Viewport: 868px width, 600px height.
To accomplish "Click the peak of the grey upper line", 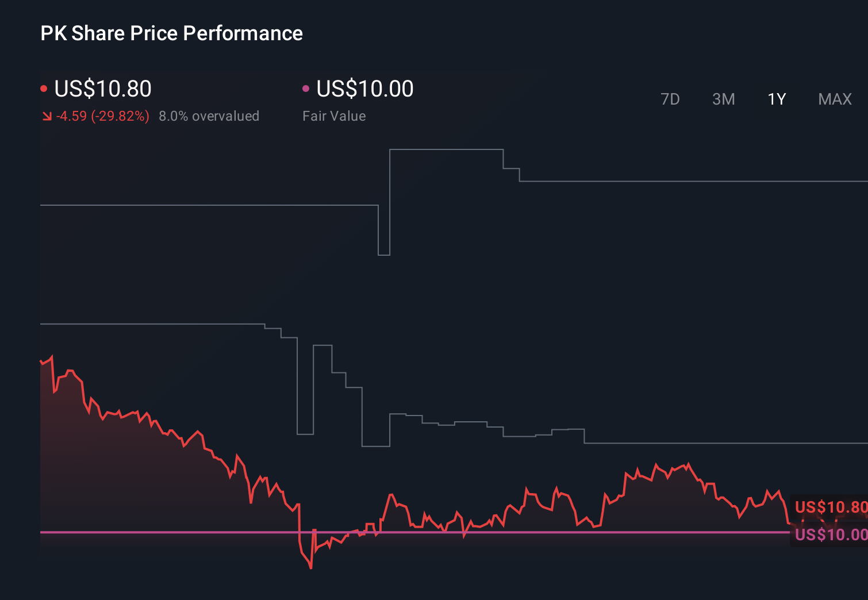I will (445, 148).
